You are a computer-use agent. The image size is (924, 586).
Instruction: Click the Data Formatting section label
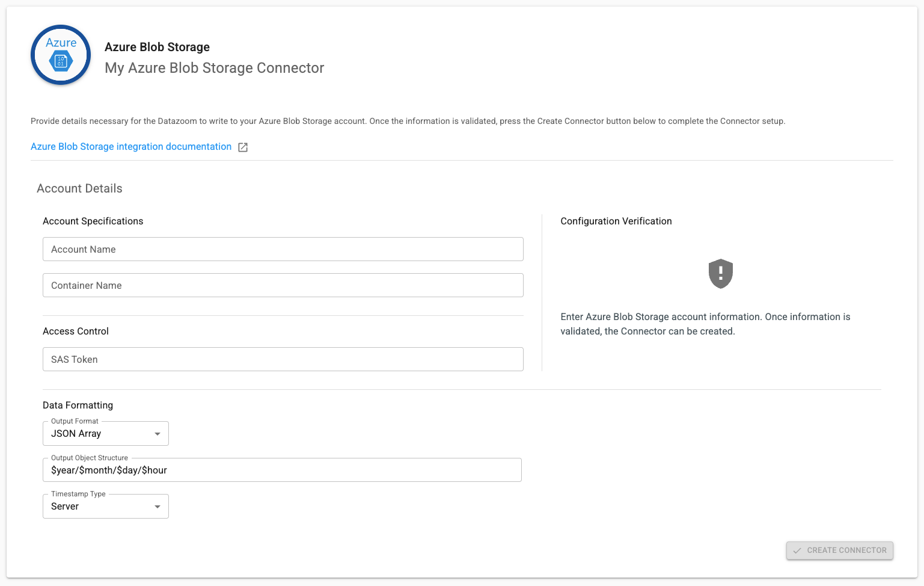78,406
